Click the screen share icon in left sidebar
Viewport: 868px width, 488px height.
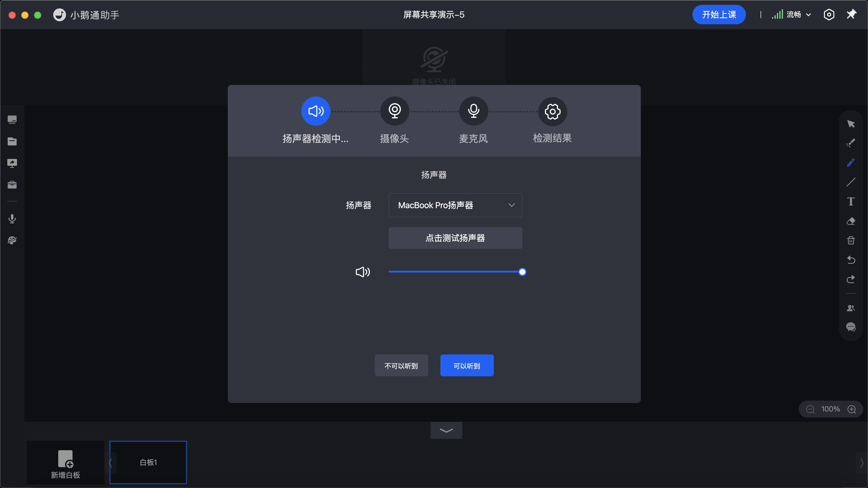tap(12, 163)
